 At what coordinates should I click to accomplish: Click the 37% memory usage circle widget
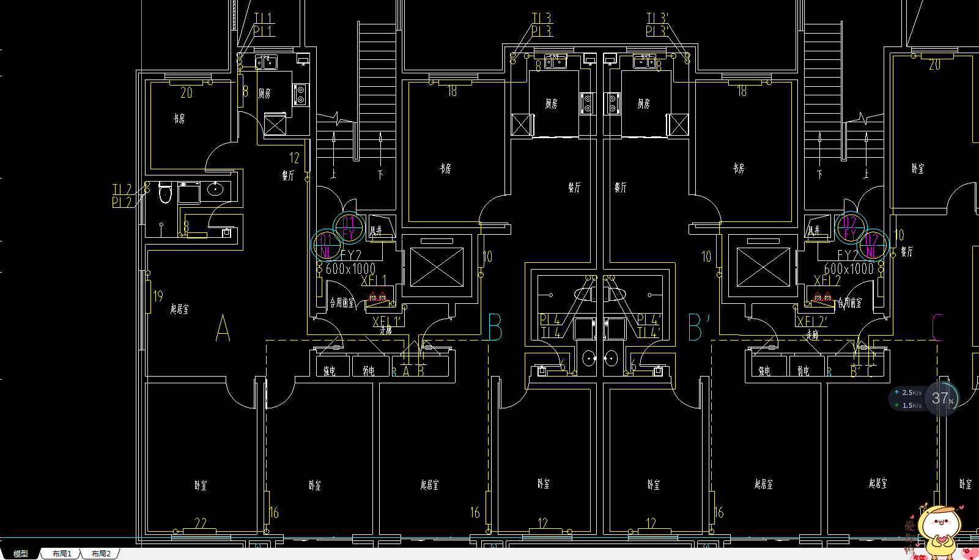click(x=942, y=399)
